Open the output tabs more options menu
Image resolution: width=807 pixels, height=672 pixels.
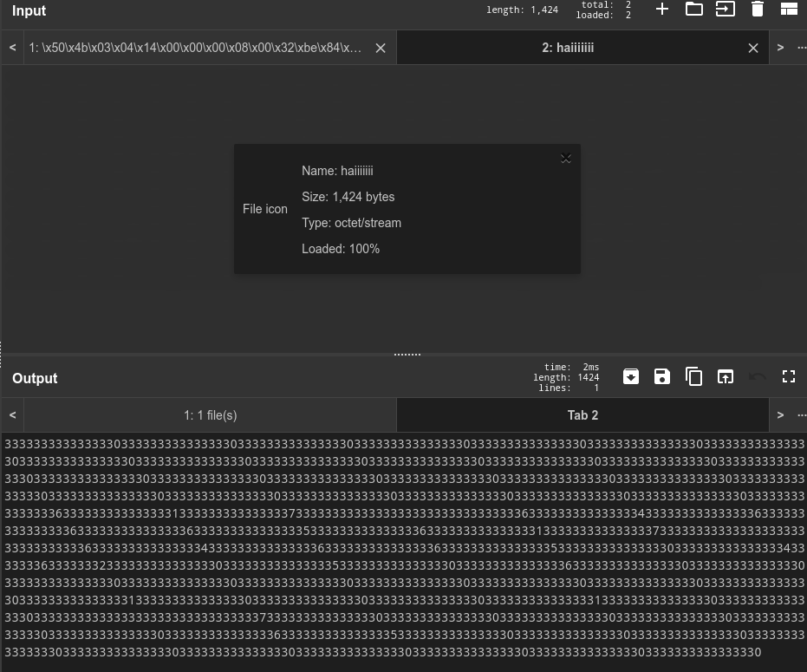(x=801, y=415)
